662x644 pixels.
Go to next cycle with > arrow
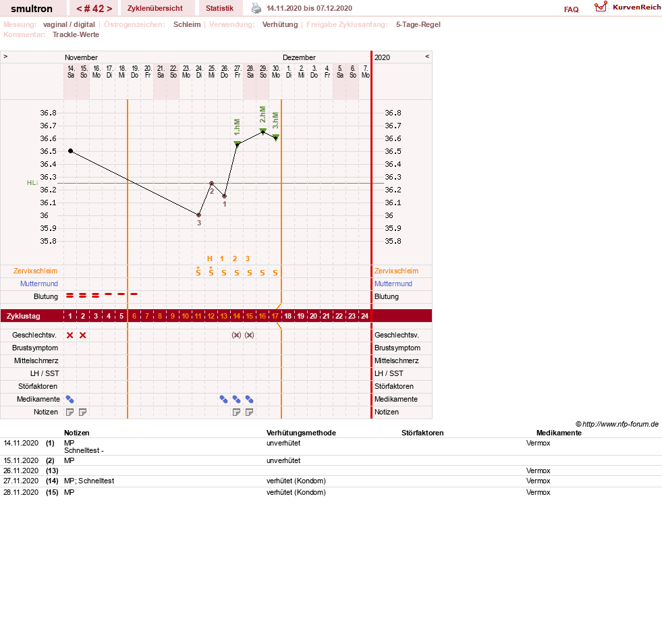[109, 9]
